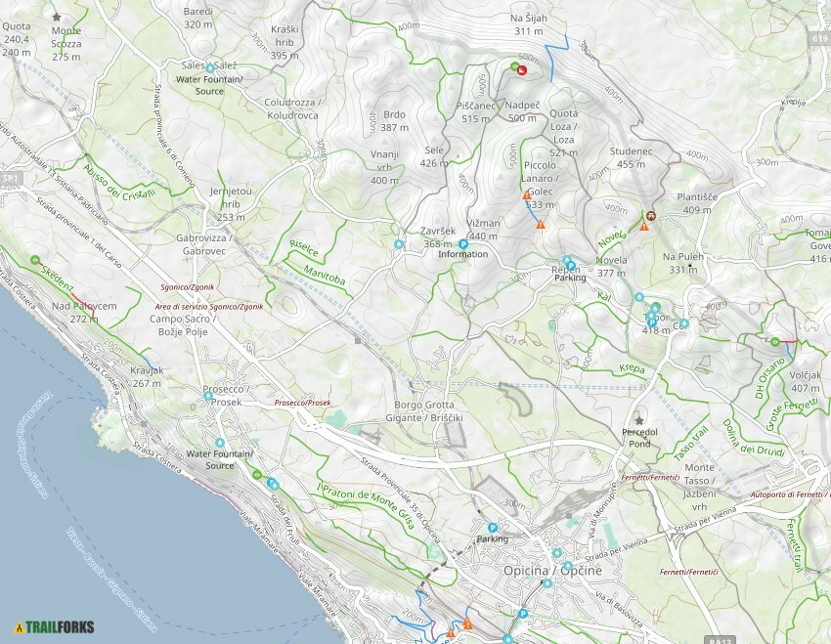Click the Jernjetou hrib 253 m label
The width and height of the screenshot is (831, 644).
231,204
